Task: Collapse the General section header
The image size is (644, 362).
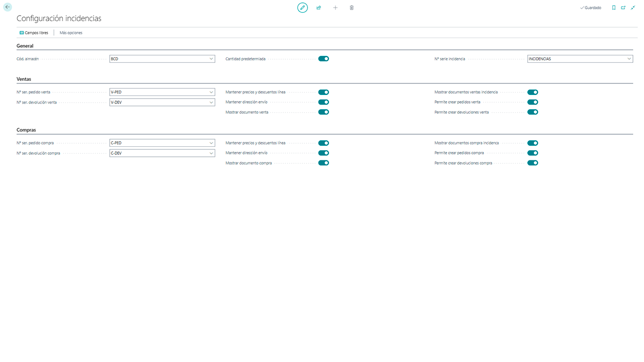Action: click(25, 46)
